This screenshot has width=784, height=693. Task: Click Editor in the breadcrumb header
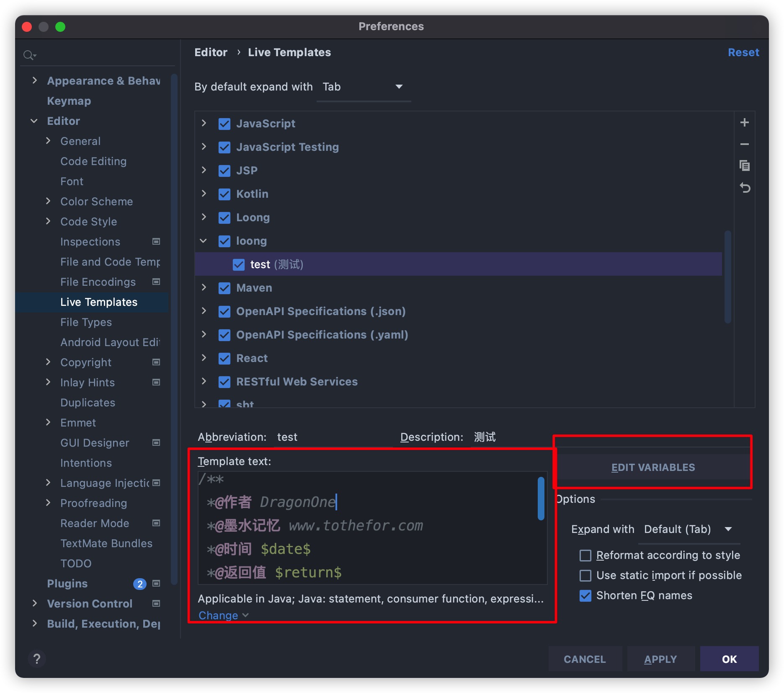tap(211, 52)
